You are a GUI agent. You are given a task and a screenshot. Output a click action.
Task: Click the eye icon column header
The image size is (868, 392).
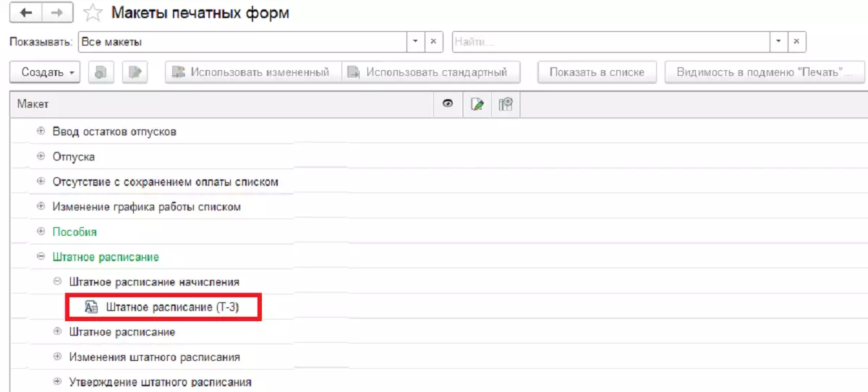coord(448,104)
